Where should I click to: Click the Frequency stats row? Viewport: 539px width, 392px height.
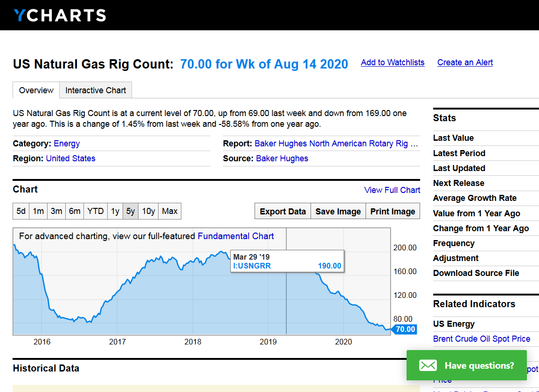point(486,243)
